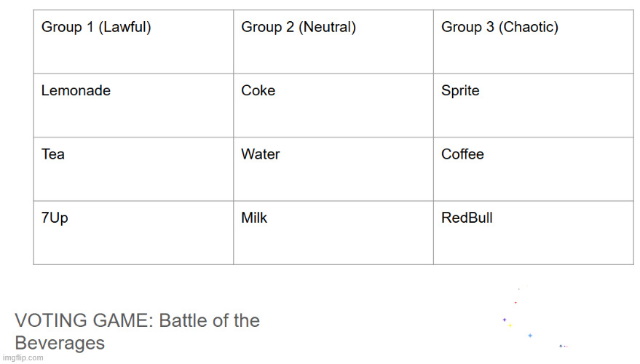The width and height of the screenshot is (640, 364).
Task: Click the Coke cell
Action: pyautogui.click(x=333, y=106)
